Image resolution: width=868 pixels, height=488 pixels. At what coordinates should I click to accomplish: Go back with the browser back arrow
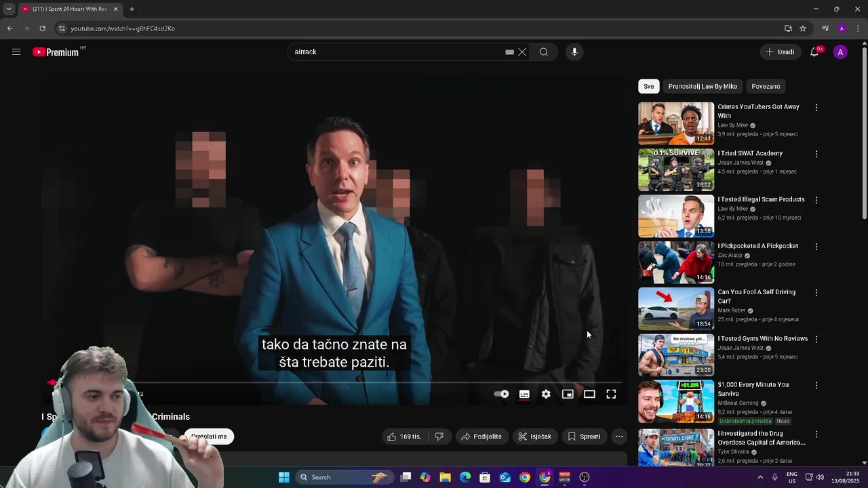tap(9, 28)
